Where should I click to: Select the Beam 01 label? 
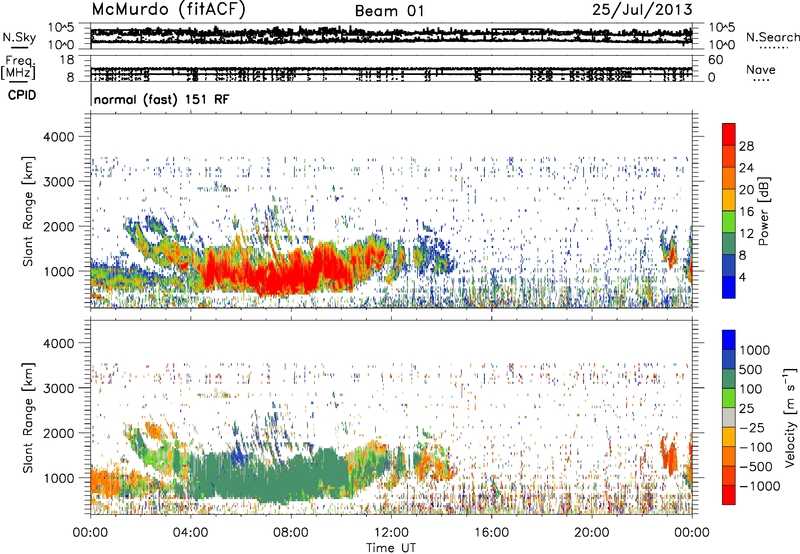[x=390, y=11]
